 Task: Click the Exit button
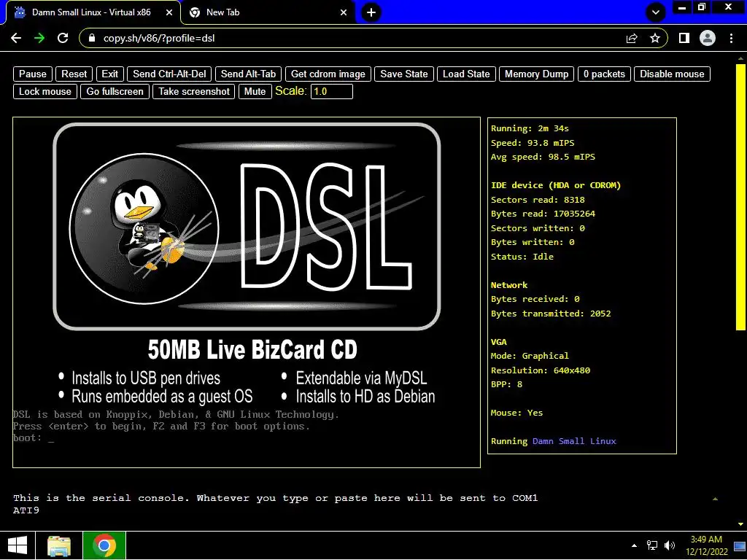pos(109,74)
